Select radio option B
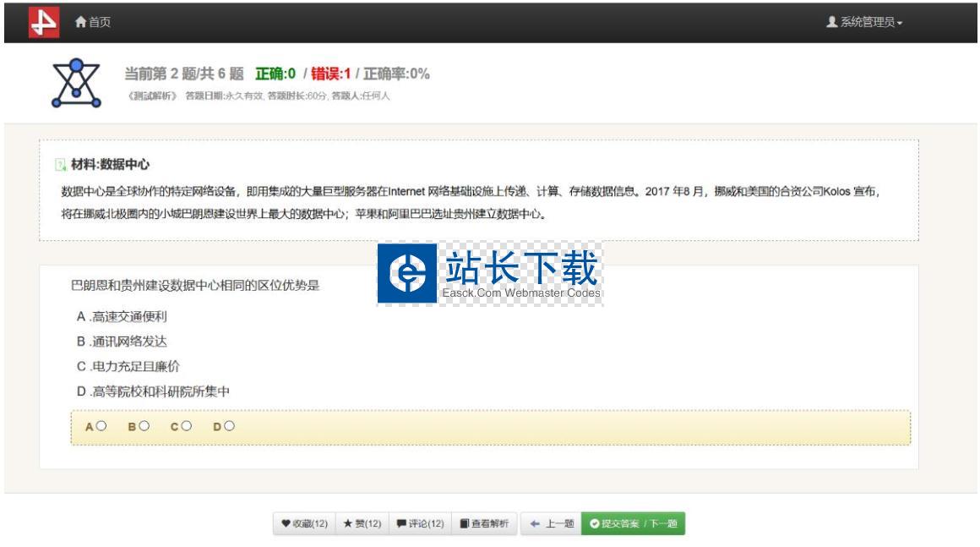The image size is (980, 547). (144, 426)
